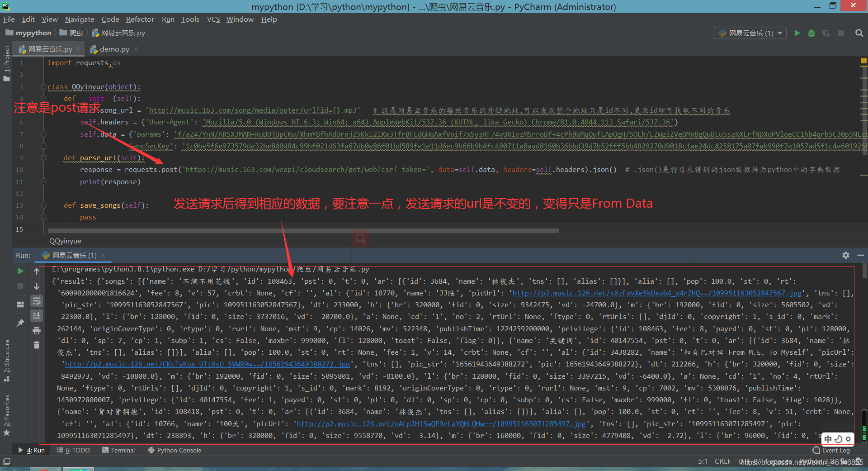Click the stop icon in the top toolbar
The height and width of the screenshot is (471, 868).
click(841, 33)
